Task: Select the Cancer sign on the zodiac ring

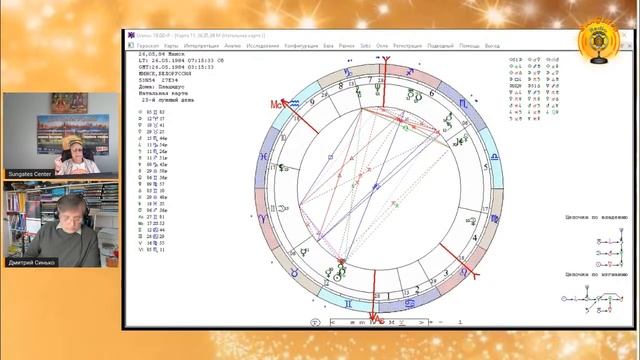Action: [410, 304]
